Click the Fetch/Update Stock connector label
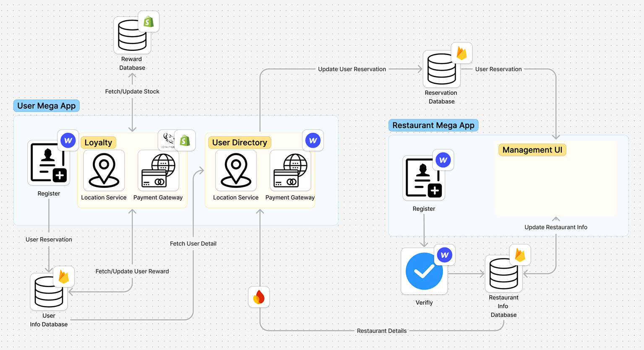This screenshot has height=350, width=644. (x=132, y=91)
